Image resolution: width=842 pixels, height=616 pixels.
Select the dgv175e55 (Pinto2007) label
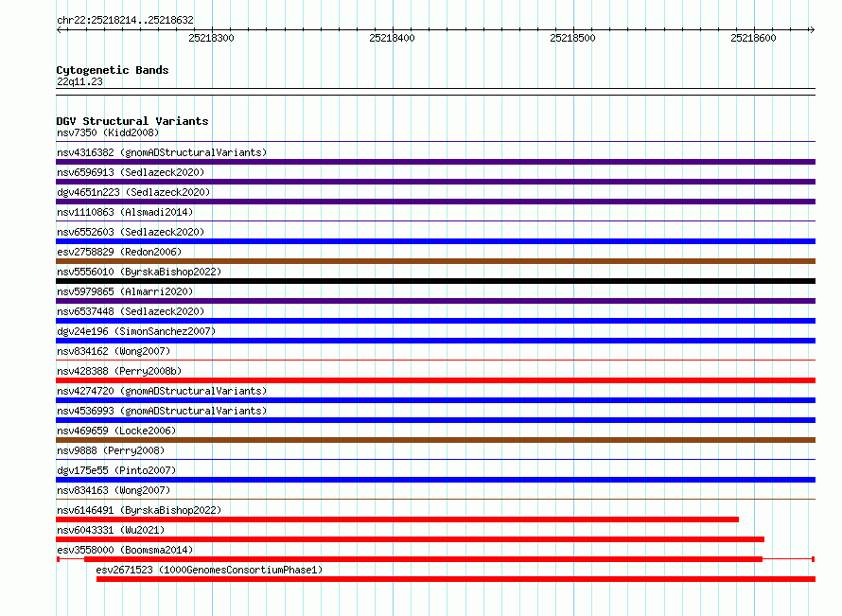pos(116,470)
